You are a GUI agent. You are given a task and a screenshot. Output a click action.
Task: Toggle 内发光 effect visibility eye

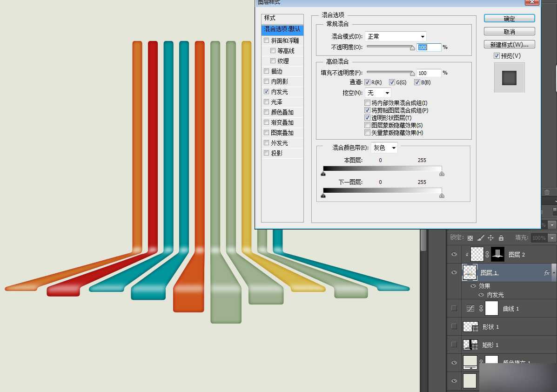tap(481, 295)
